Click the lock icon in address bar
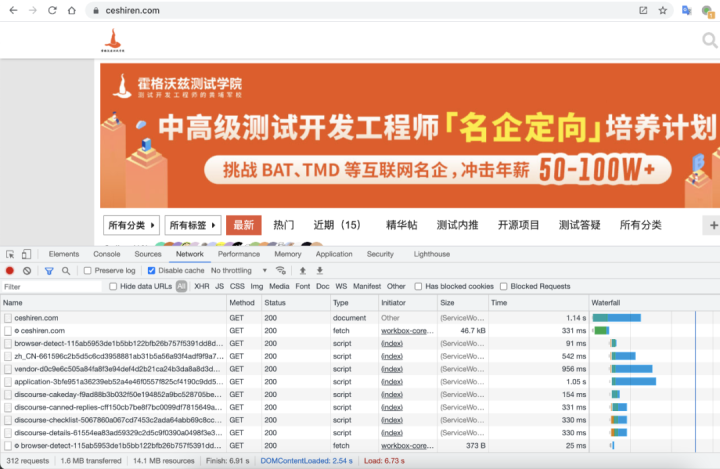The width and height of the screenshot is (720, 469). (96, 11)
